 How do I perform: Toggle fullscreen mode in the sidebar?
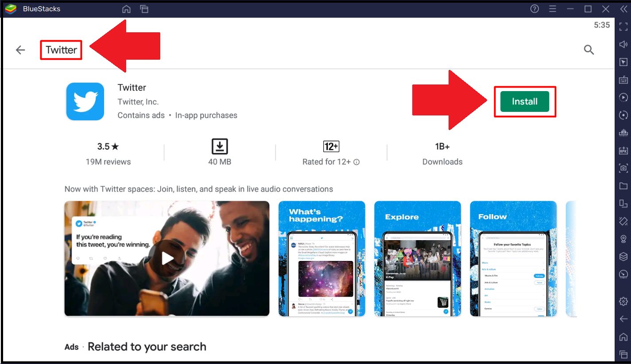pos(623,26)
